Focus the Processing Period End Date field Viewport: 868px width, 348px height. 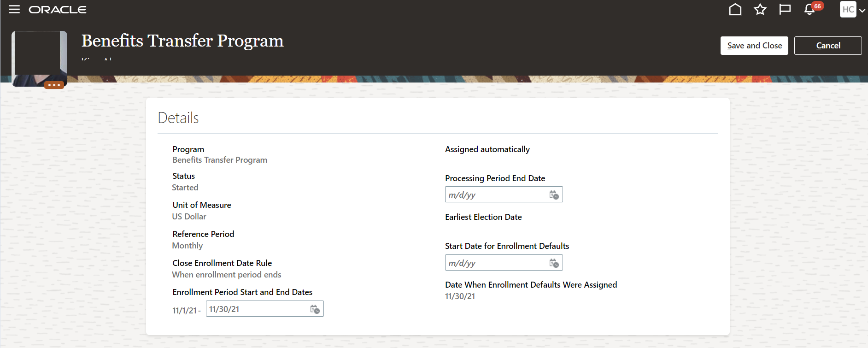point(497,195)
